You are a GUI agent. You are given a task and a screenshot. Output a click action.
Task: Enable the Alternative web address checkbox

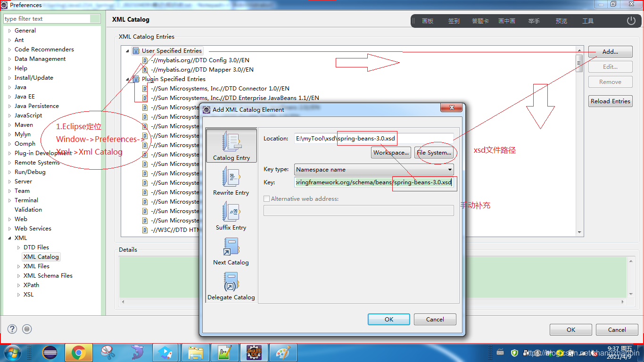point(266,198)
